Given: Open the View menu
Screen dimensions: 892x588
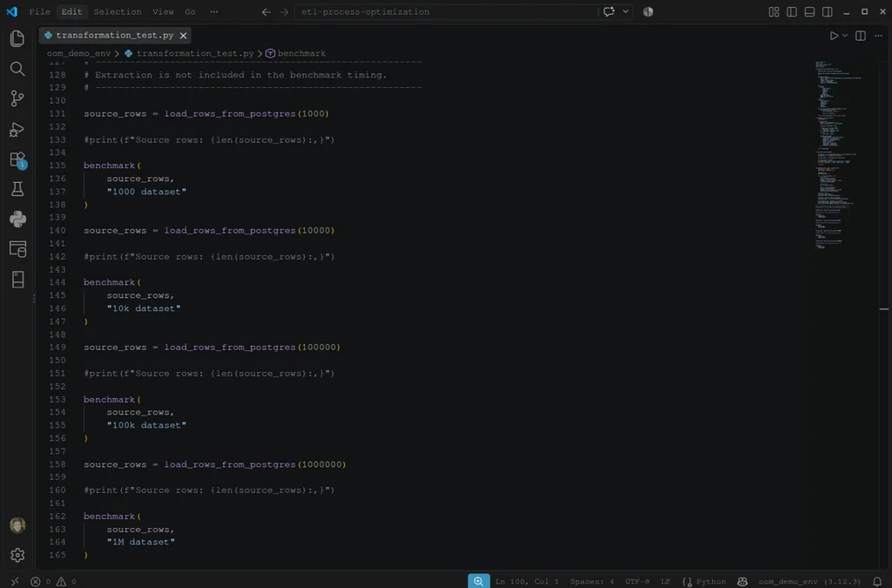Looking at the screenshot, I should pos(163,12).
